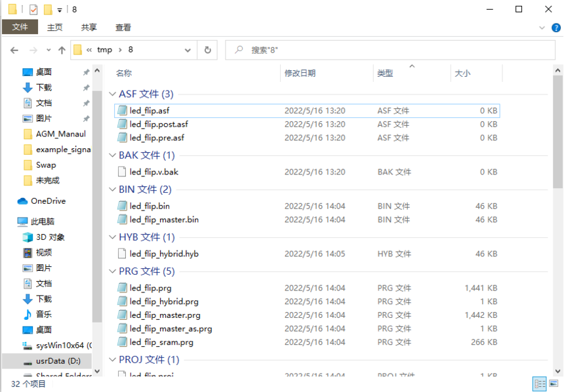Select the led_flip.bin file icon
This screenshot has height=392, width=564.
(122, 206)
